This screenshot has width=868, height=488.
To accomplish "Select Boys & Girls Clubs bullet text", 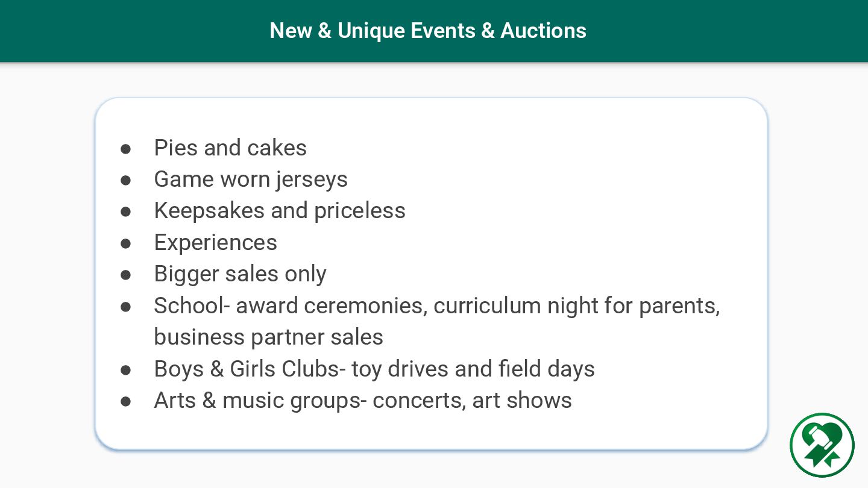I will pos(374,369).
